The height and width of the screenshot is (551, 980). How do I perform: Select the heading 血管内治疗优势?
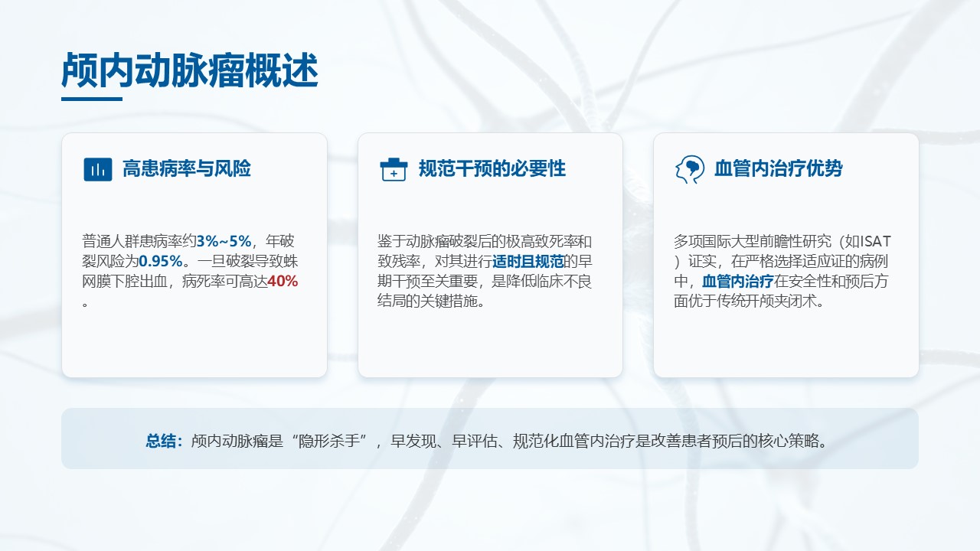778,169
